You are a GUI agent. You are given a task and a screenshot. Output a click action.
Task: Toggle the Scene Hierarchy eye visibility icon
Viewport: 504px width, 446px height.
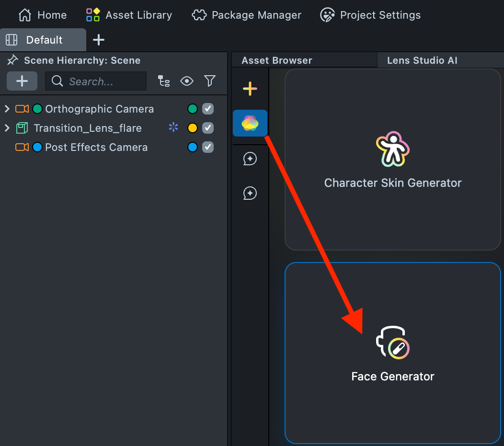pyautogui.click(x=187, y=81)
